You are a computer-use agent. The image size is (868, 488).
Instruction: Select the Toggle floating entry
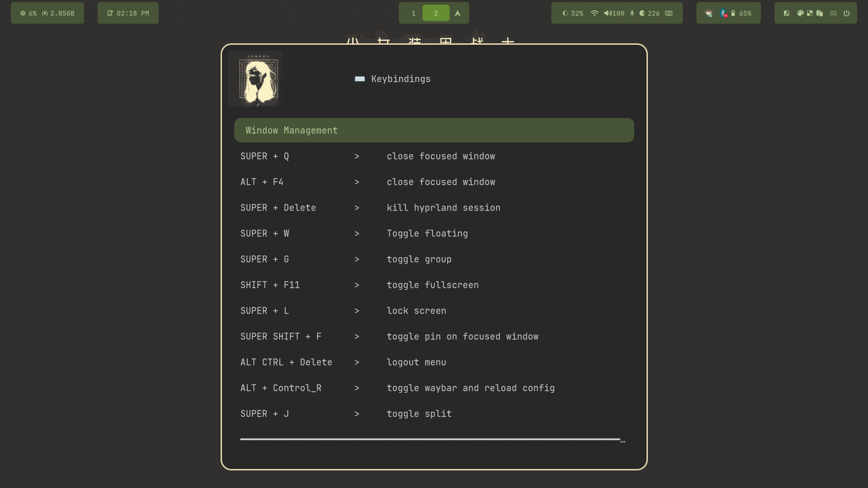click(434, 233)
